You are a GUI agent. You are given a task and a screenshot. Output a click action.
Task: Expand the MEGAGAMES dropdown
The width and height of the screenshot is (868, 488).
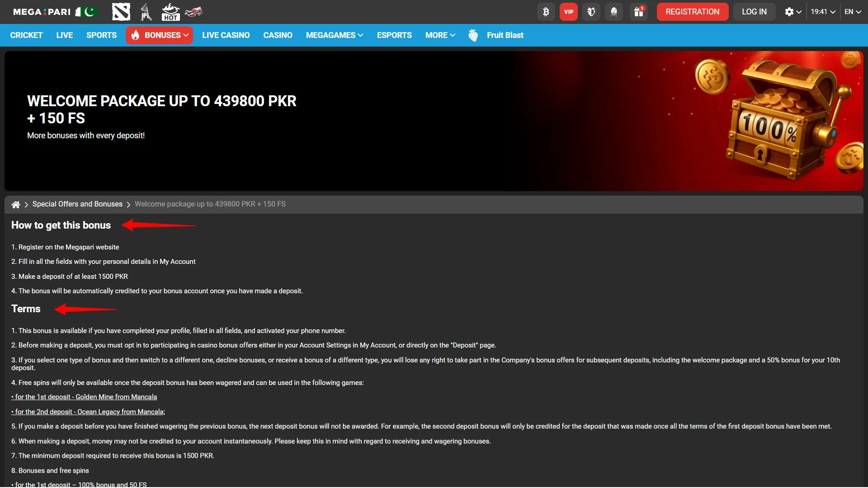(334, 35)
